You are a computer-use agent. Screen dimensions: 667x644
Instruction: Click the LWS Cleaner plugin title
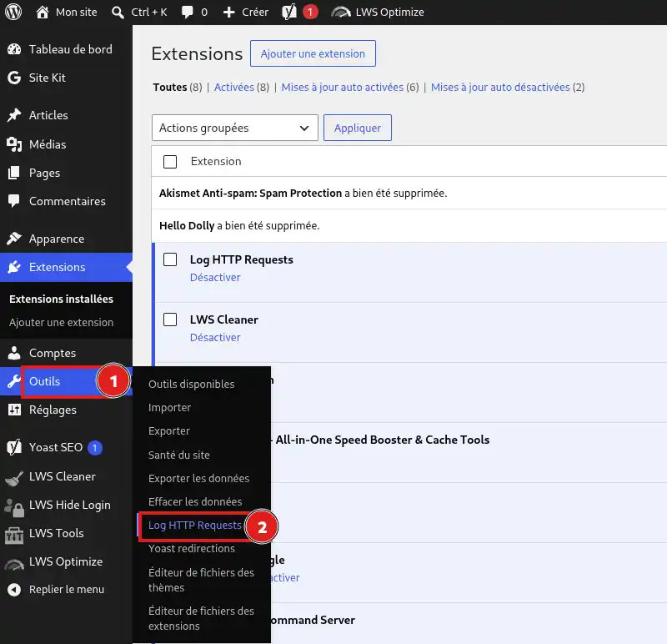223,319
